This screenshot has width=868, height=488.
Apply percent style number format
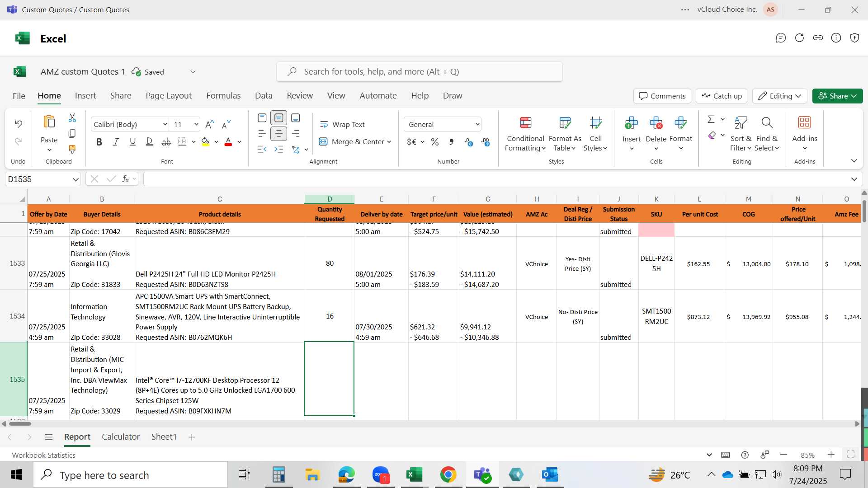tap(435, 142)
